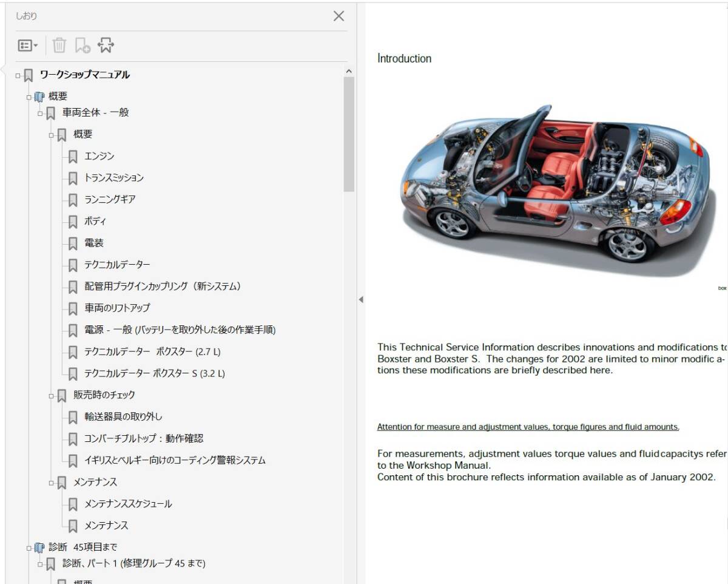Open 電源 - 一般 battery procedure bookmark
This screenshot has width=728, height=584.
coord(180,330)
